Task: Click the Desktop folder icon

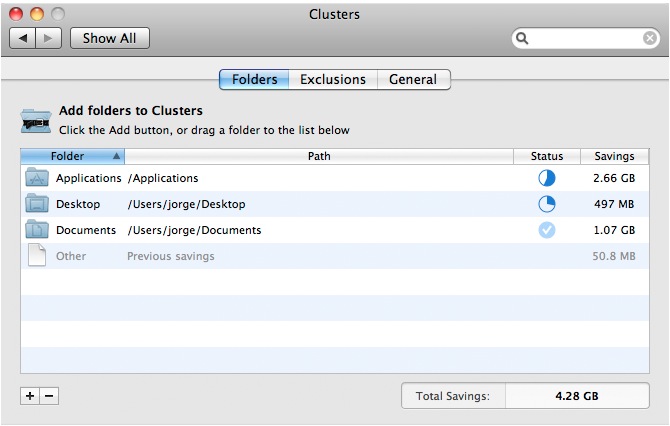Action: (x=37, y=204)
